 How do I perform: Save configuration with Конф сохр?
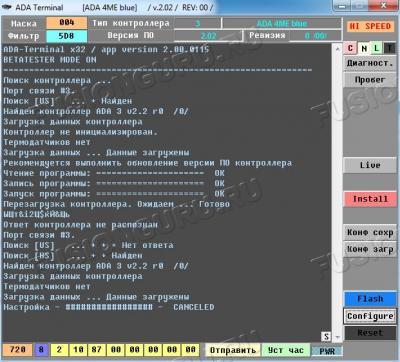tap(370, 233)
